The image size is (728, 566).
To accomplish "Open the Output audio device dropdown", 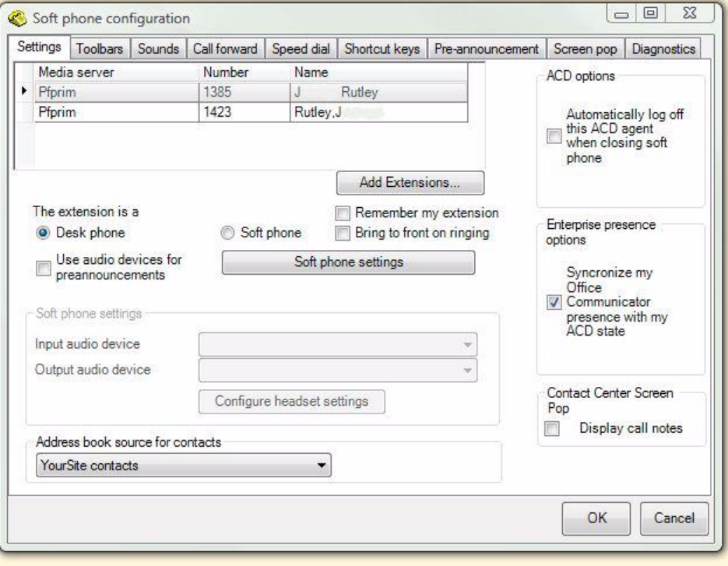I will pyautogui.click(x=338, y=370).
